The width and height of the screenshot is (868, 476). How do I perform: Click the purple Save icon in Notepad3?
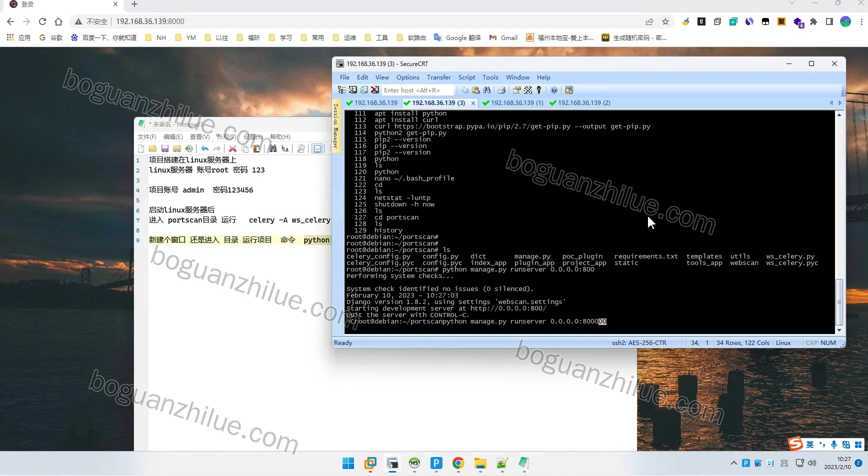tap(165, 148)
